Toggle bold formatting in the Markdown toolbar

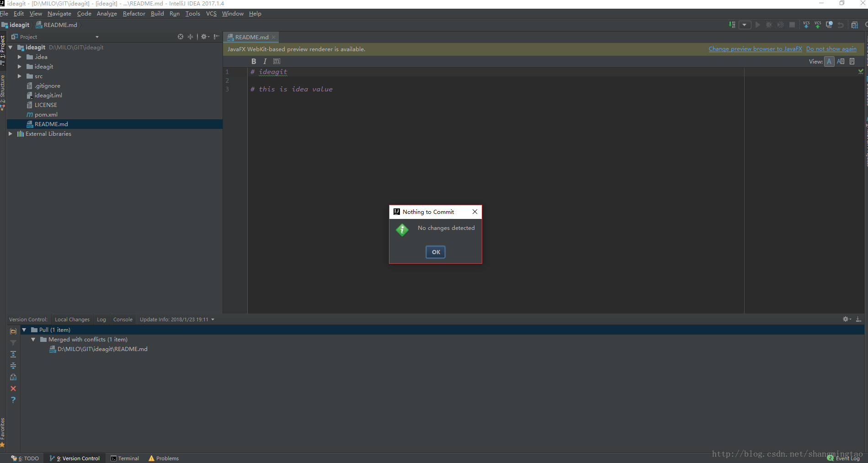click(254, 61)
